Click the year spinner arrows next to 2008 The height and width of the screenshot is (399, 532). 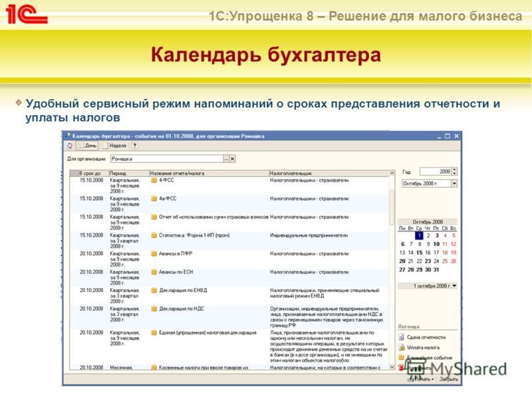[455, 172]
